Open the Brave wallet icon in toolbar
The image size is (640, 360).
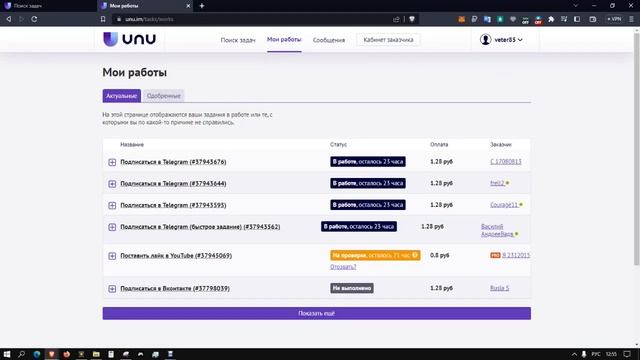593,19
